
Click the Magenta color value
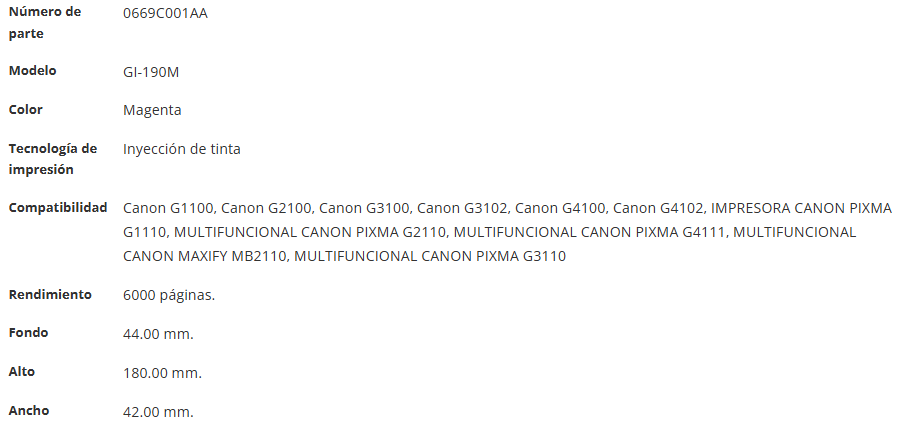[x=152, y=110]
